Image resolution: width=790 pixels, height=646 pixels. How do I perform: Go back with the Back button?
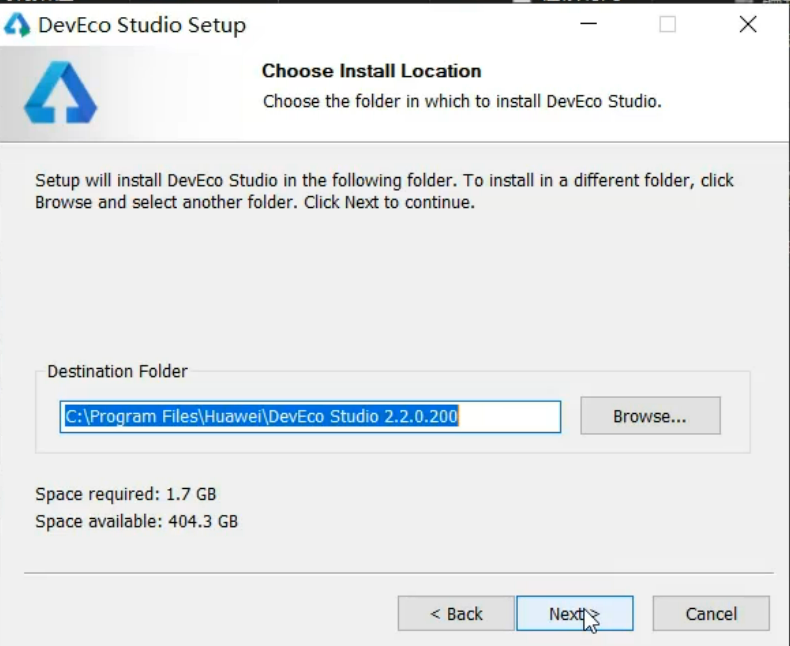456,613
